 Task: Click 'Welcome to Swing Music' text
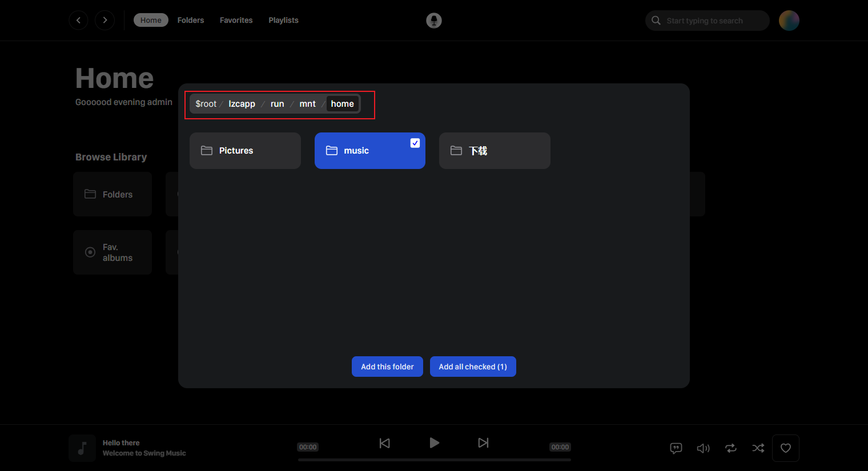click(144, 453)
